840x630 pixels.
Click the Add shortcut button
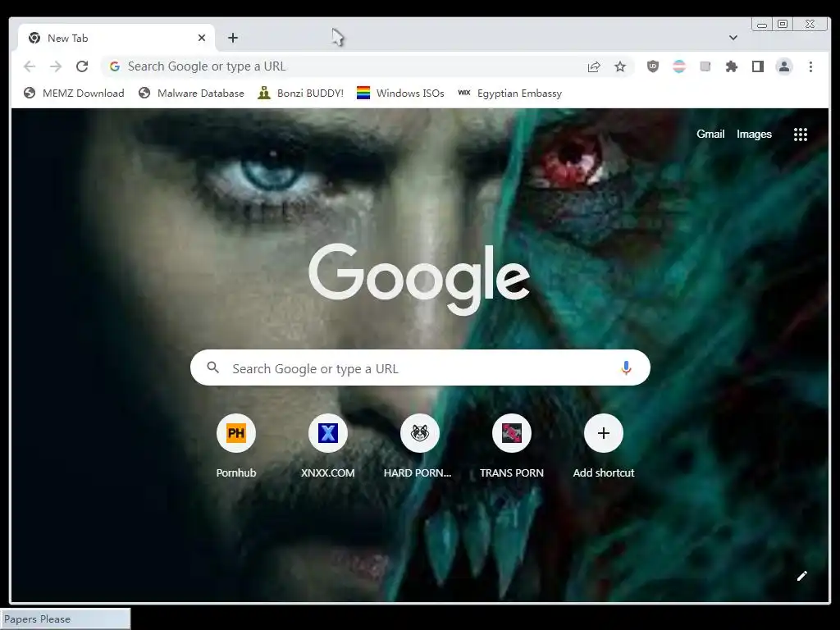coord(603,445)
